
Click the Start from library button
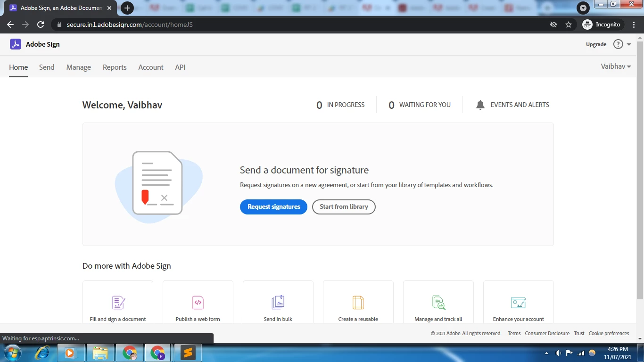(344, 207)
